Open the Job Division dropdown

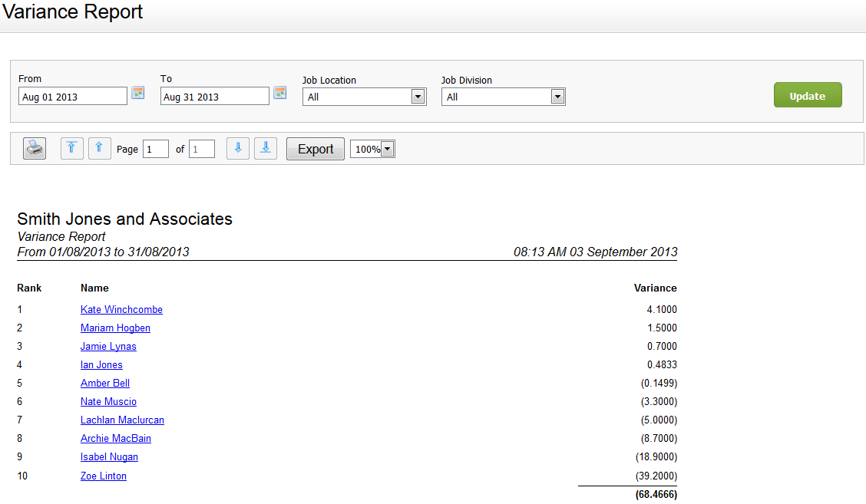[558, 96]
